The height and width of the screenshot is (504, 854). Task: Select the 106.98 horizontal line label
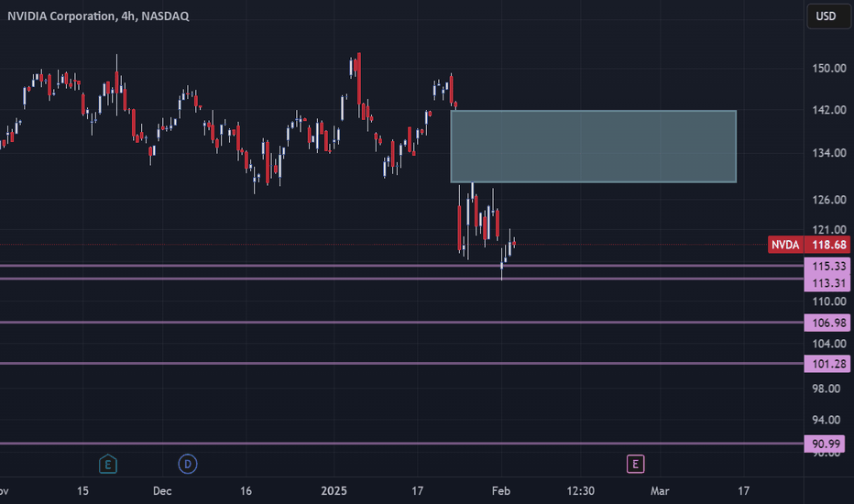(827, 323)
